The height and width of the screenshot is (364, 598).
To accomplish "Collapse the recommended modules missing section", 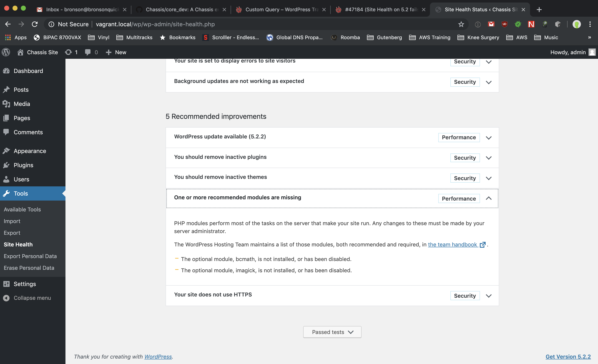I will click(x=489, y=198).
